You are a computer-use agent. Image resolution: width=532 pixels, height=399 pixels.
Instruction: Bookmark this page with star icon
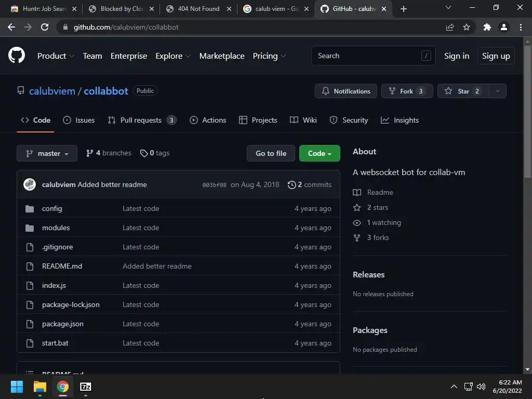(x=467, y=27)
